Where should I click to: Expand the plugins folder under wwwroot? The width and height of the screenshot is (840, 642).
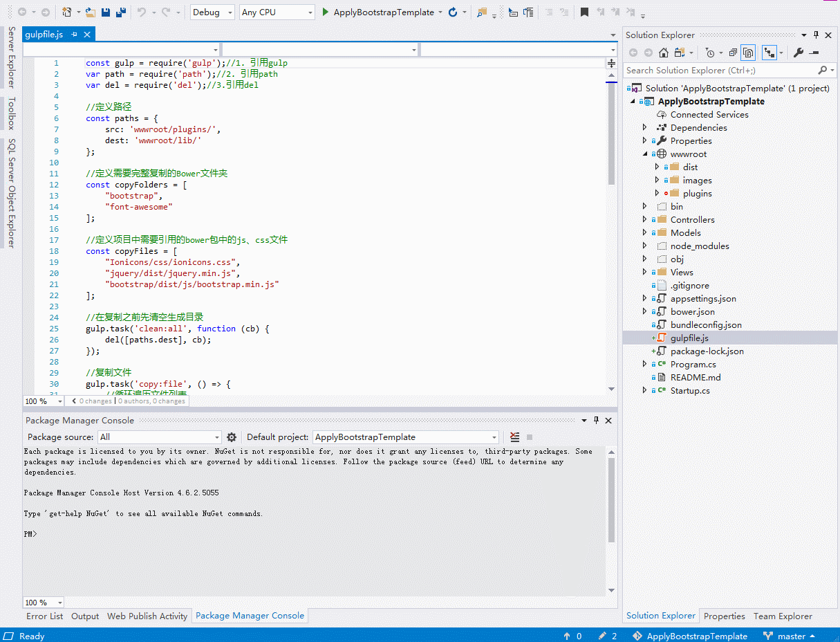657,194
